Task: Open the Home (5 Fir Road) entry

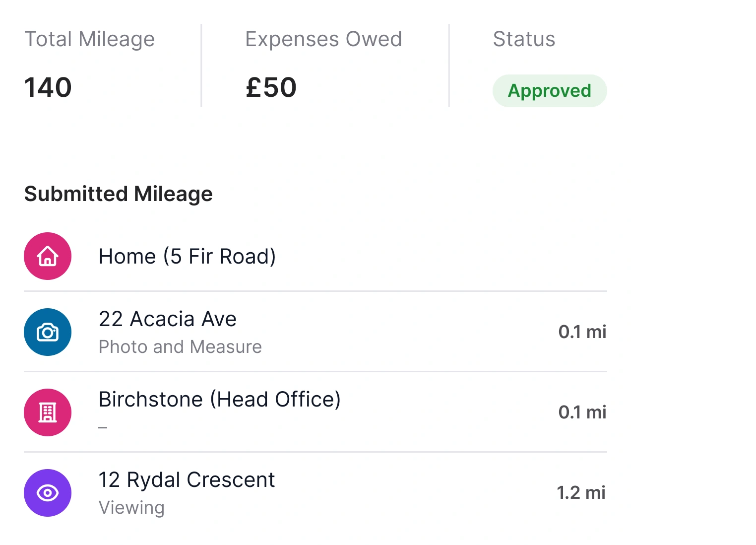Action: [187, 256]
